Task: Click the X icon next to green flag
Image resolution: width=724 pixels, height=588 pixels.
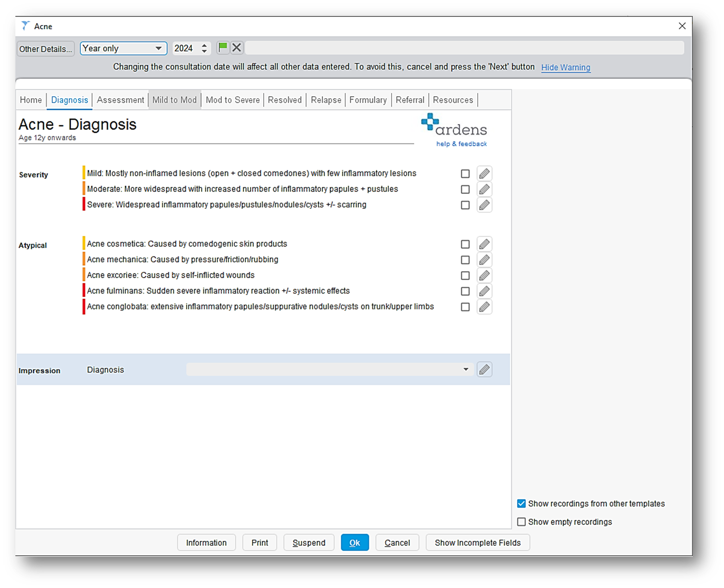Action: click(x=237, y=48)
